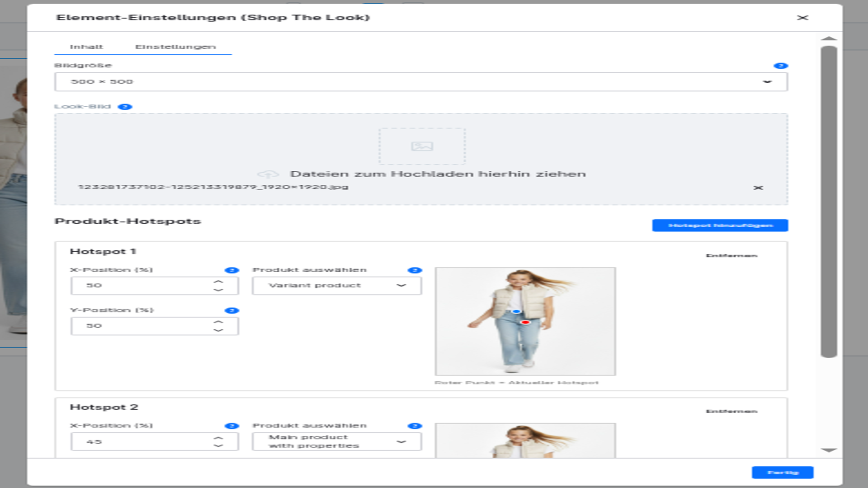Click the Fertig button
868x488 pixels.
point(783,472)
